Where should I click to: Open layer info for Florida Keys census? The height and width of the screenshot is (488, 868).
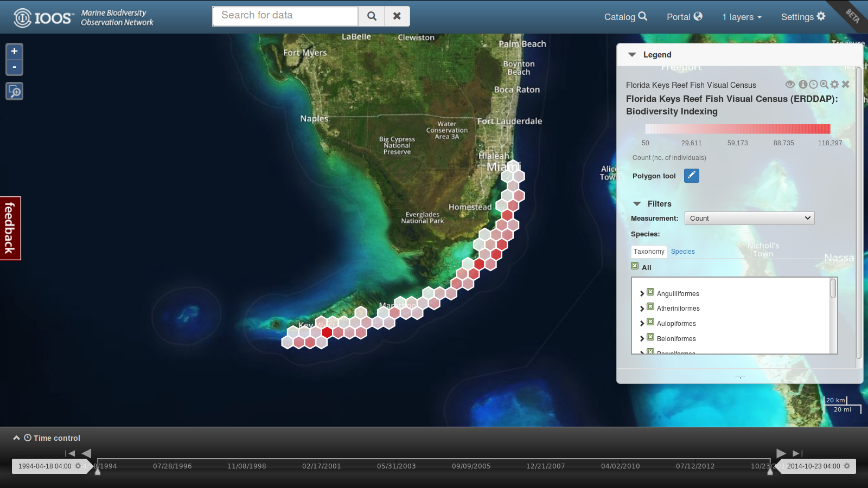[803, 85]
